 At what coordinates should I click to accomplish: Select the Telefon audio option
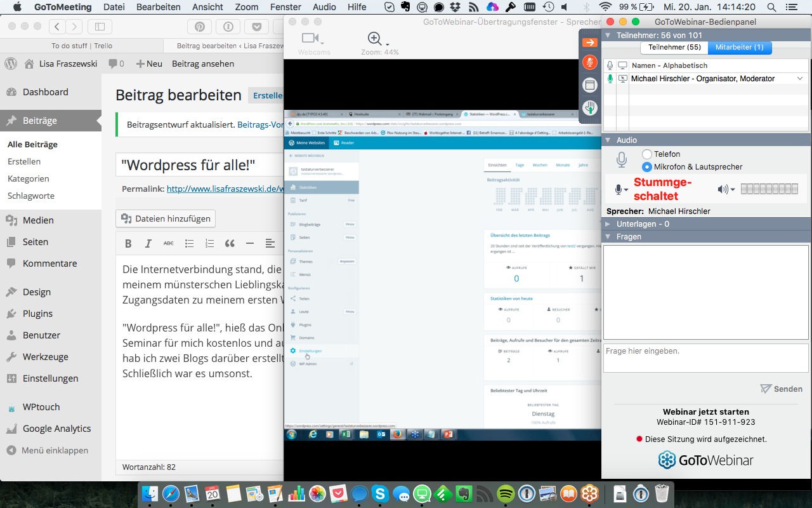coord(647,154)
